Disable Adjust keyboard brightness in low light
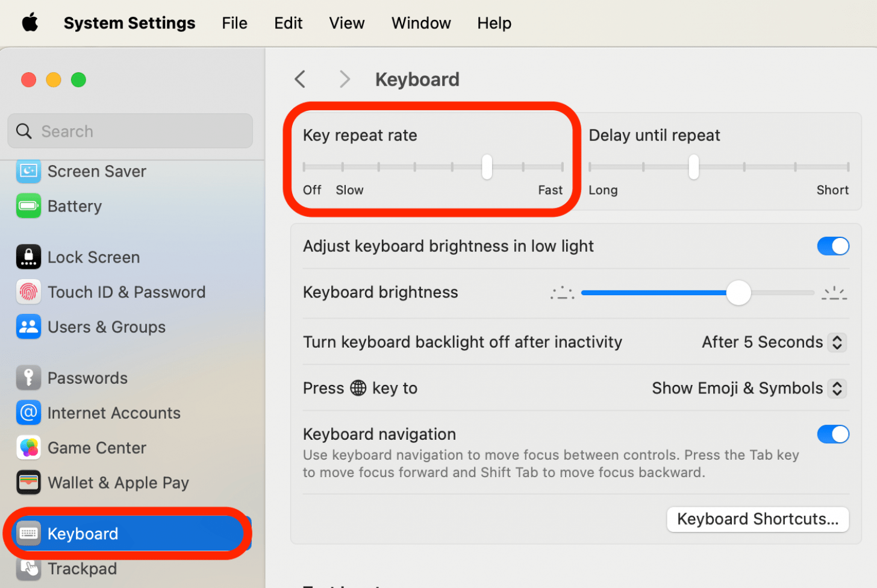The width and height of the screenshot is (877, 588). tap(833, 246)
